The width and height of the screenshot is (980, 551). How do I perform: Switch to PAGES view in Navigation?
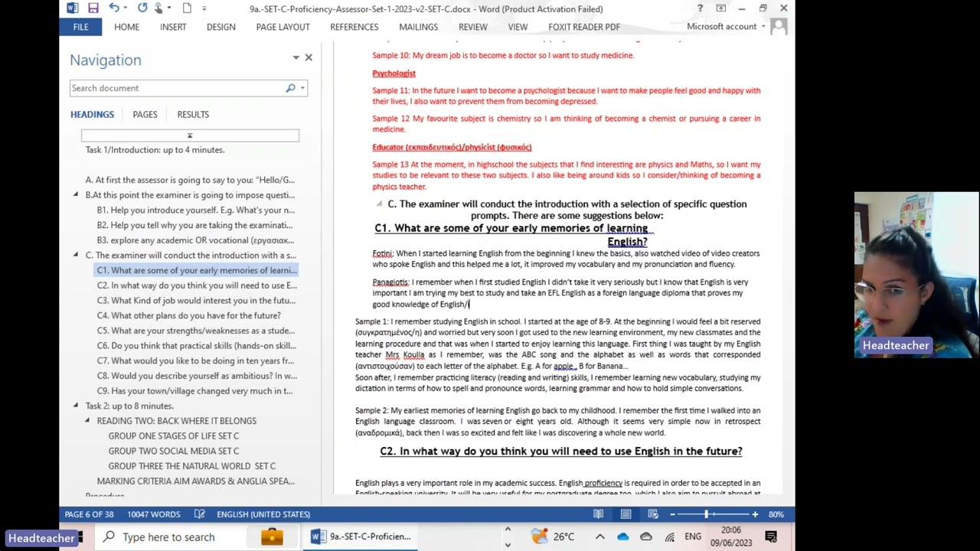click(145, 114)
